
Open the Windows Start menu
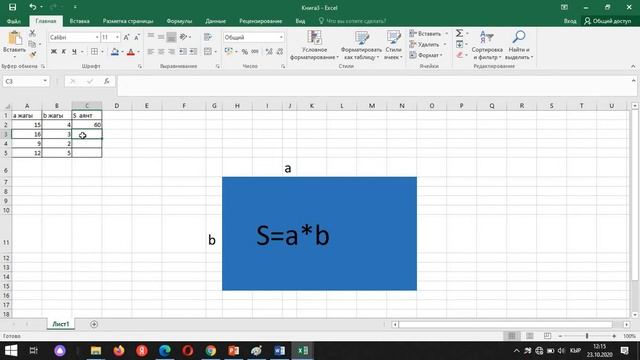(x=11, y=351)
